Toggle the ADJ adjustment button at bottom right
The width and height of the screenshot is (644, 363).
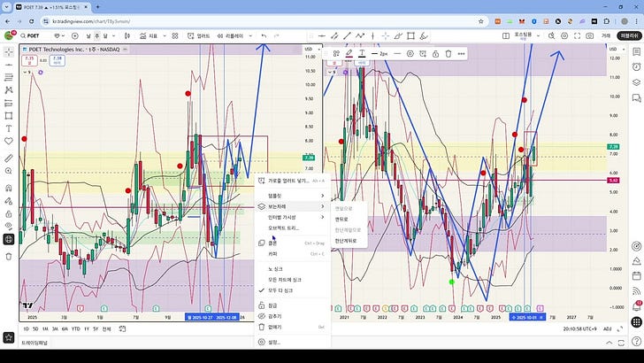click(x=608, y=328)
